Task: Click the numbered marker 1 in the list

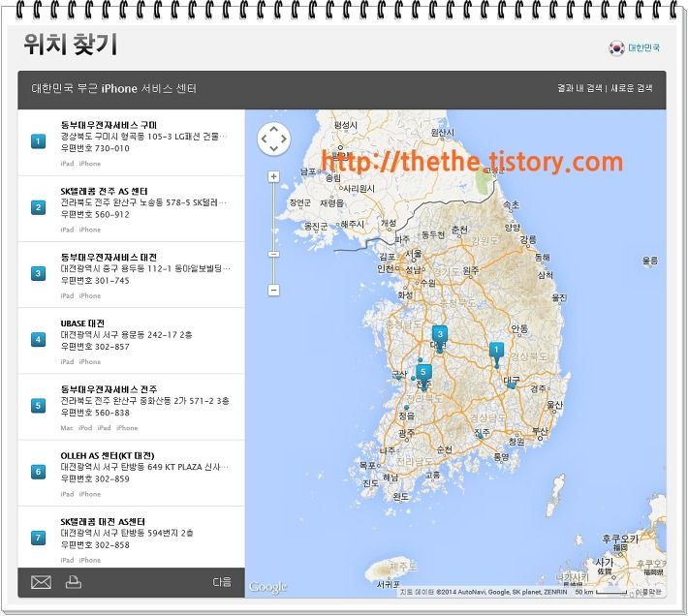Action: (38, 141)
